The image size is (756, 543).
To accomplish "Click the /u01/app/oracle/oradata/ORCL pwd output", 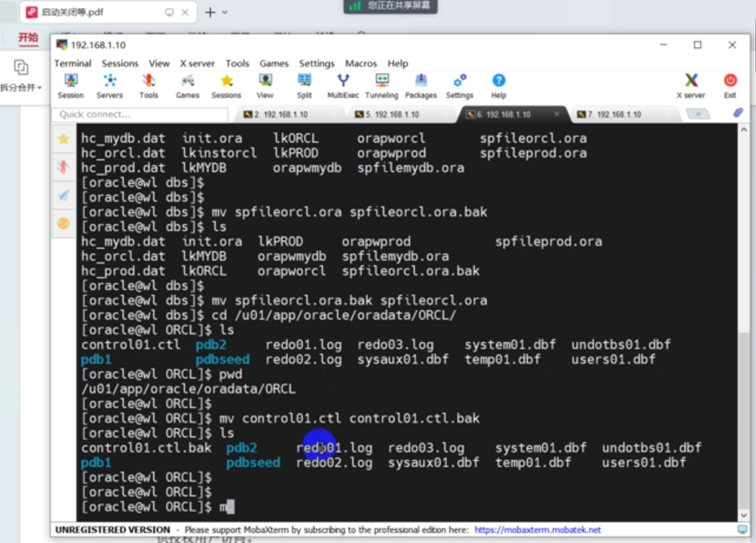I will (x=189, y=389).
